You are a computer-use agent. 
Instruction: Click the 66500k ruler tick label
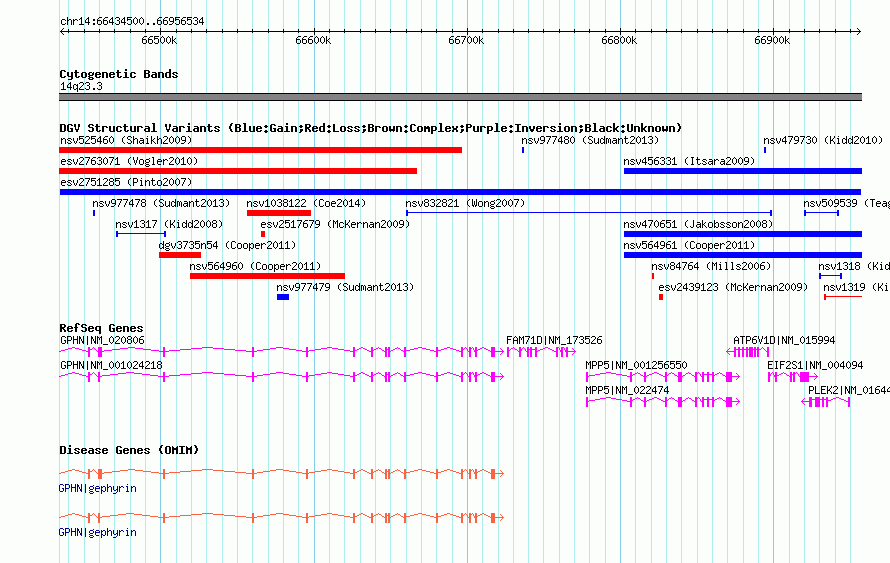pyautogui.click(x=159, y=40)
